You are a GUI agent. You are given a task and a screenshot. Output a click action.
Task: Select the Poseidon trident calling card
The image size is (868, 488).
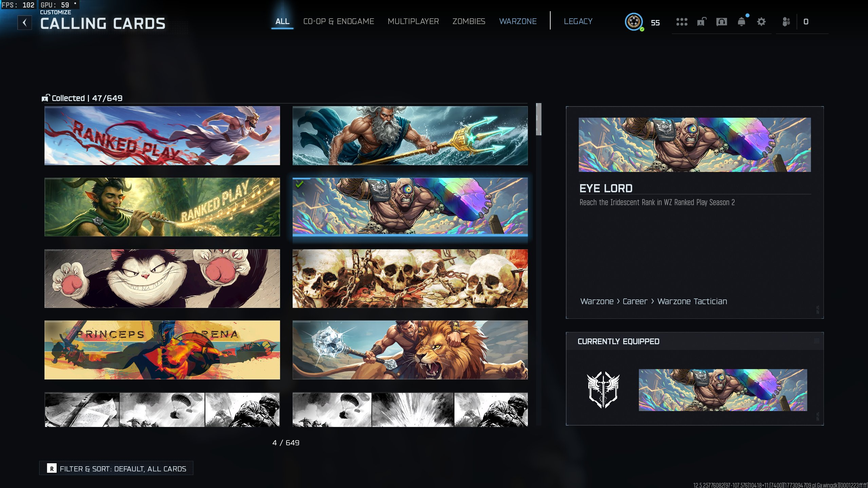pos(410,136)
